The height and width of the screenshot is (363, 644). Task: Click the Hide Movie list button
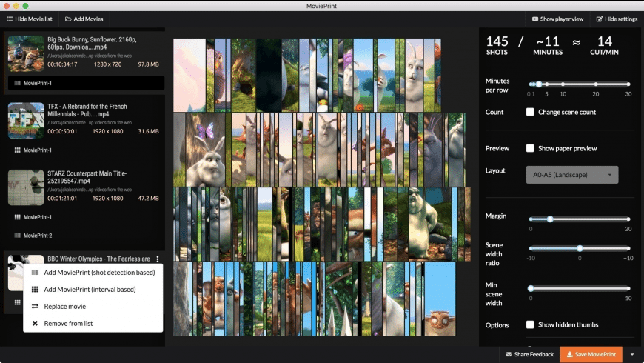tap(29, 19)
